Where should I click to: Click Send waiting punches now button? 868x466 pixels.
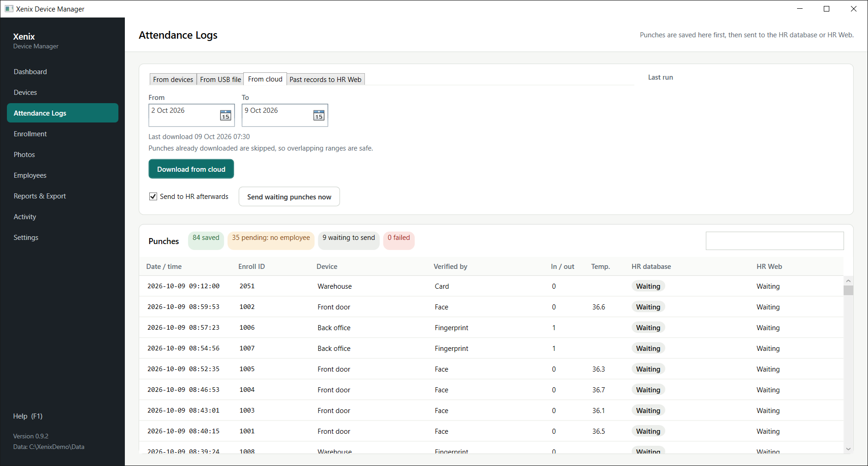tap(289, 197)
